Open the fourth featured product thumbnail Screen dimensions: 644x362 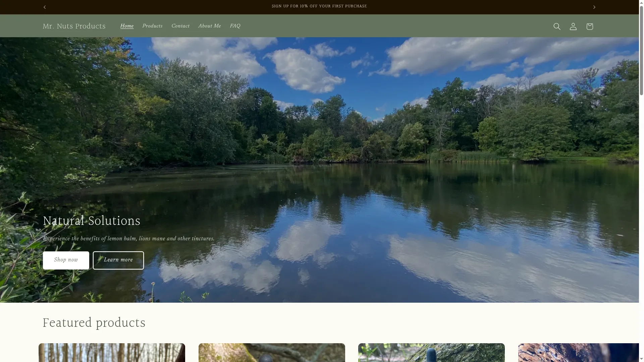coord(579,353)
